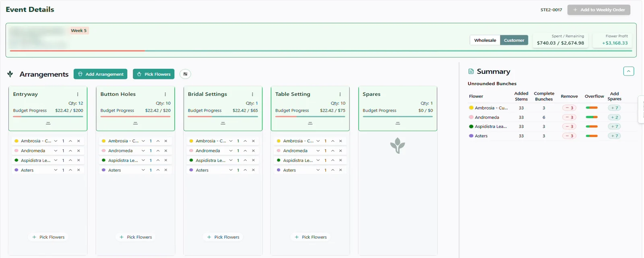Remove Asters from the Bridal Settings arrangement

pos(253,170)
